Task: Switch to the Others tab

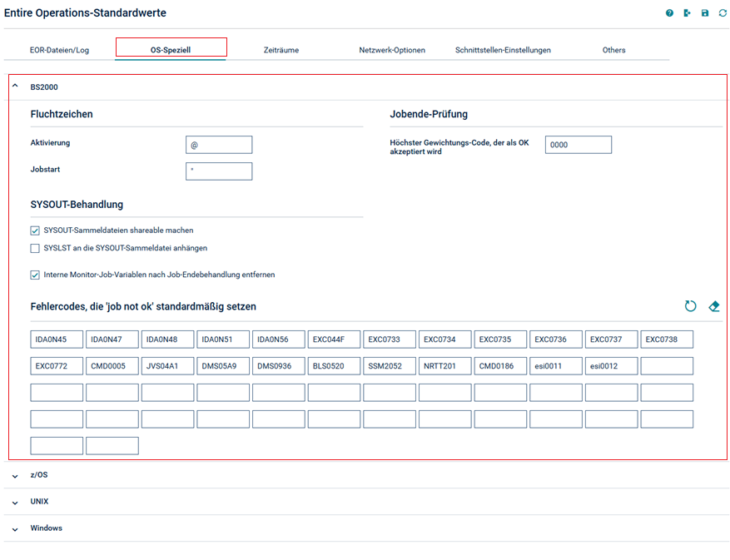Action: pyautogui.click(x=613, y=50)
